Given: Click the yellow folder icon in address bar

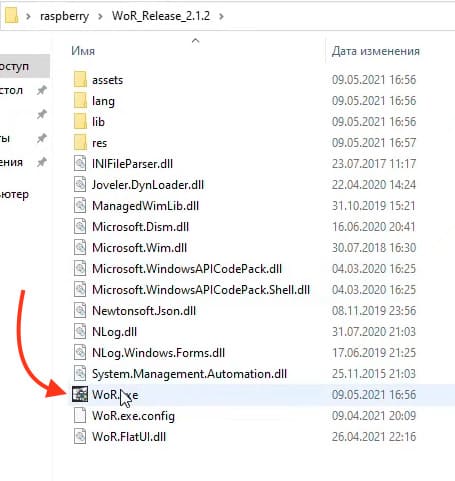Looking at the screenshot, I should click(12, 16).
